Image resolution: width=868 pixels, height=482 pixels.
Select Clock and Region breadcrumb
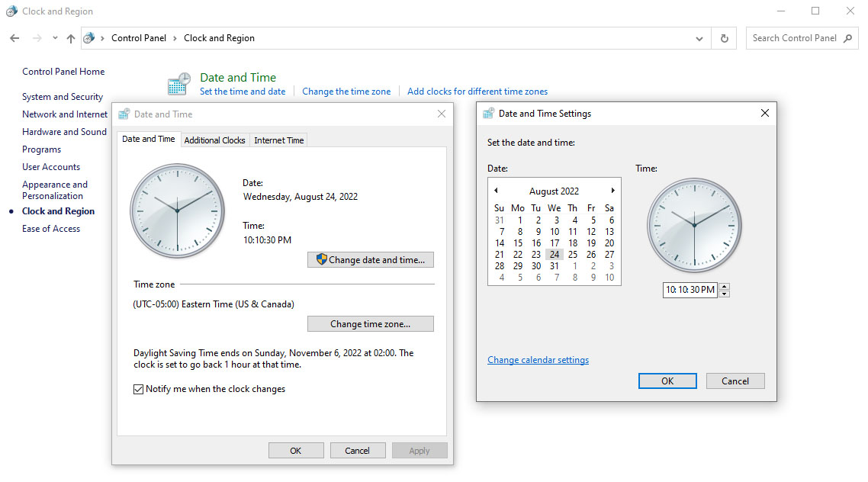(x=219, y=38)
